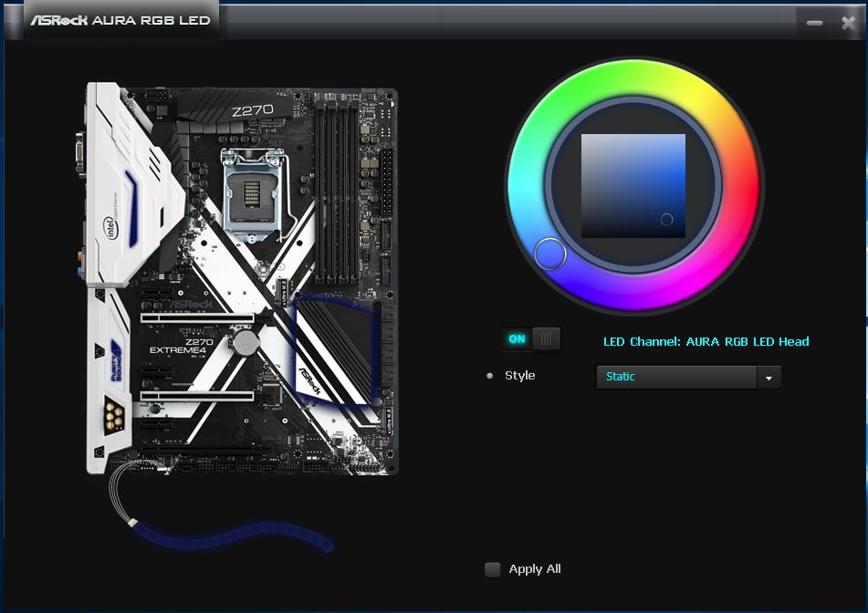Click the ASRock AURA RGB LED title
The width and height of the screenshot is (868, 613).
point(120,20)
